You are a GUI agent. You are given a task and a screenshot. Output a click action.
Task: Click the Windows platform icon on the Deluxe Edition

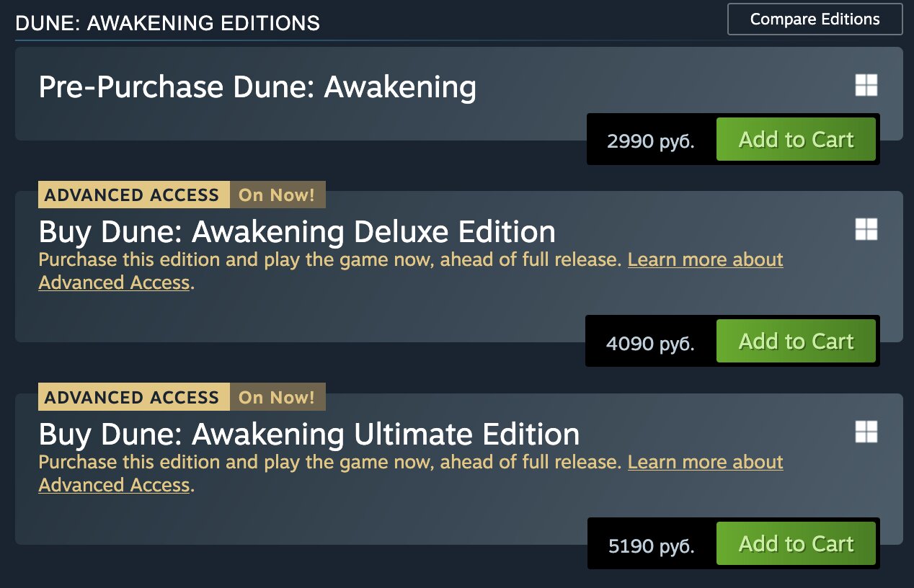[866, 229]
